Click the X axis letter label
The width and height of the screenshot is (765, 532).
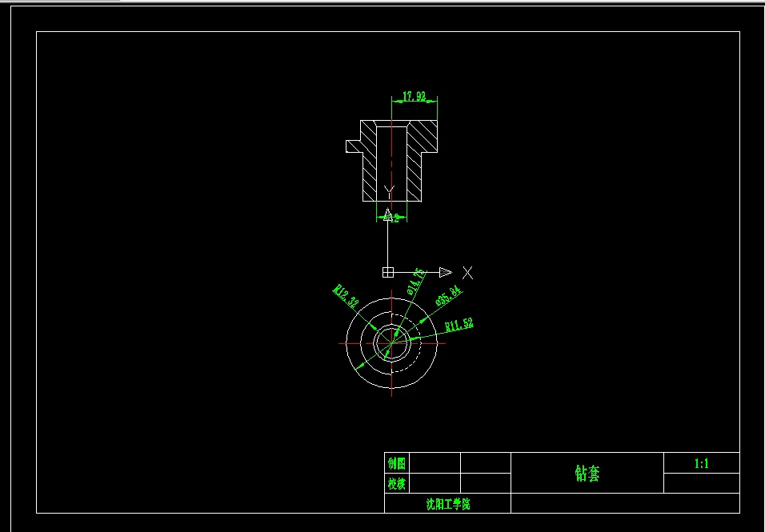467,273
